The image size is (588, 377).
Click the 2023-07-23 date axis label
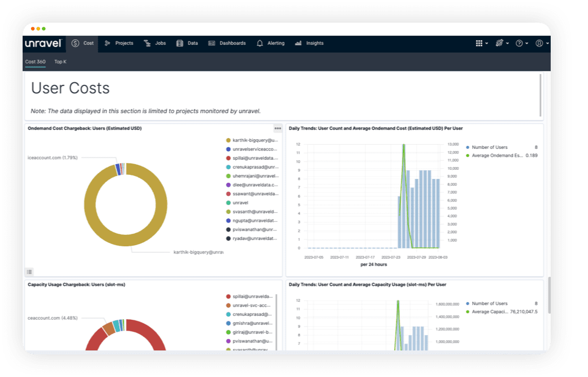click(391, 258)
